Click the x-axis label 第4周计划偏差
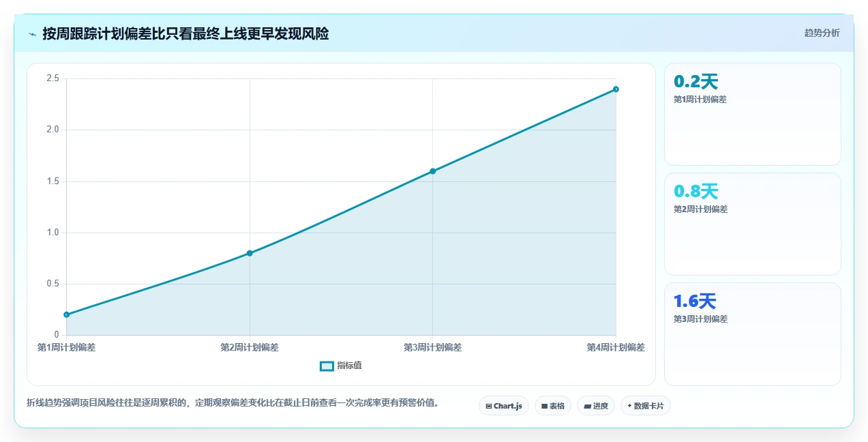868x442 pixels. 616,347
